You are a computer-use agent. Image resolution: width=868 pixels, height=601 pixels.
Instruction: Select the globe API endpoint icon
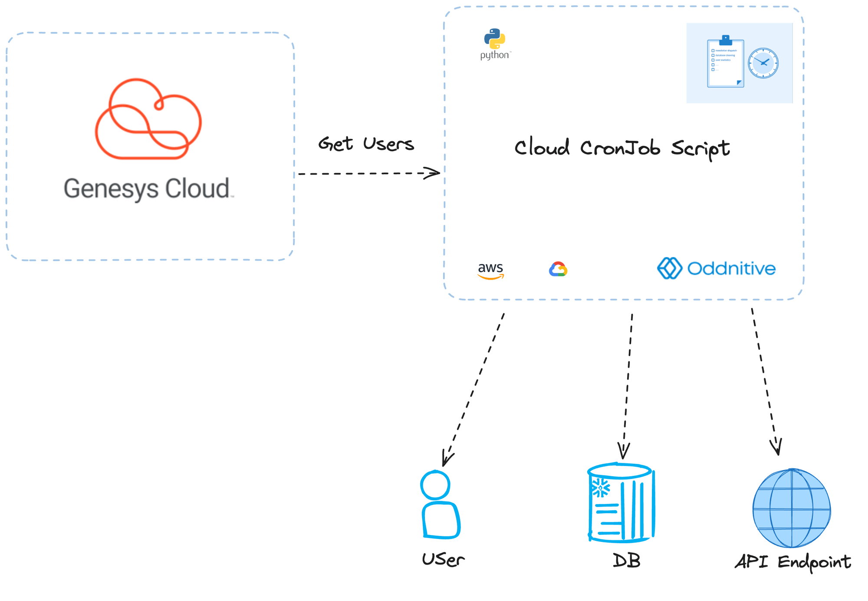(792, 508)
